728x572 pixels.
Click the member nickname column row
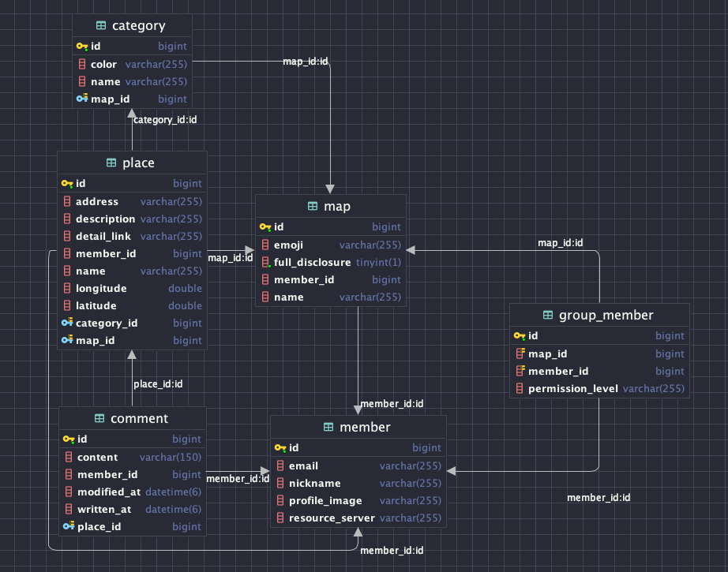coord(358,483)
